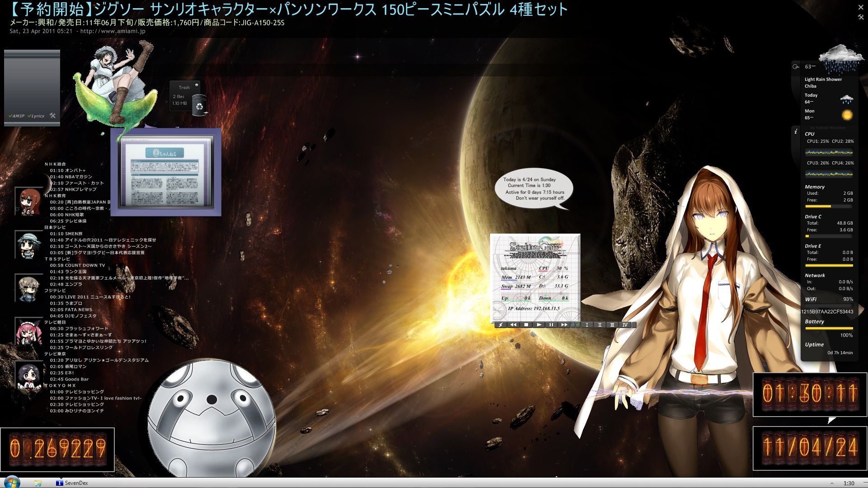Open the Windows Start button
The width and height of the screenshot is (868, 488).
click(x=11, y=482)
